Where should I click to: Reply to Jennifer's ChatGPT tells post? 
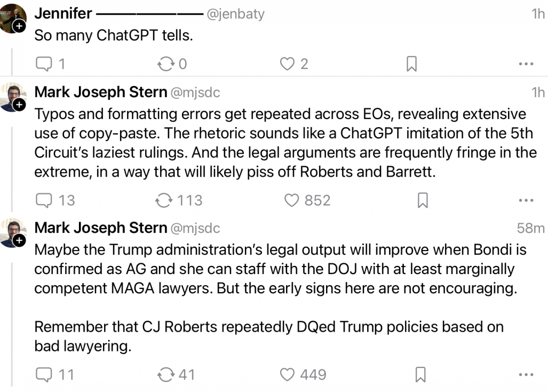[43, 64]
